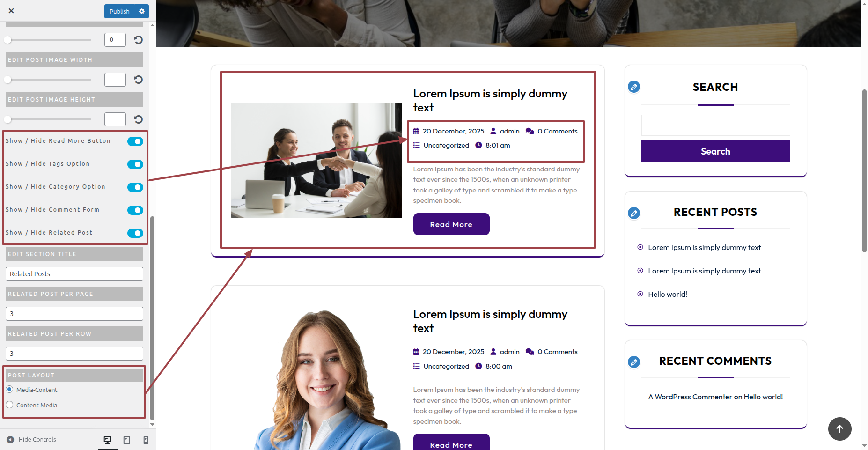Click the scroll-to-top arrow button
Screen dimensions: 868x450
tap(839, 428)
